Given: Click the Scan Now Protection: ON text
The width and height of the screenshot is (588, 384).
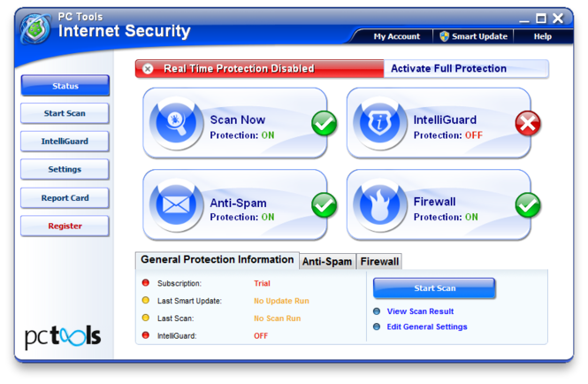Looking at the screenshot, I should point(242,135).
